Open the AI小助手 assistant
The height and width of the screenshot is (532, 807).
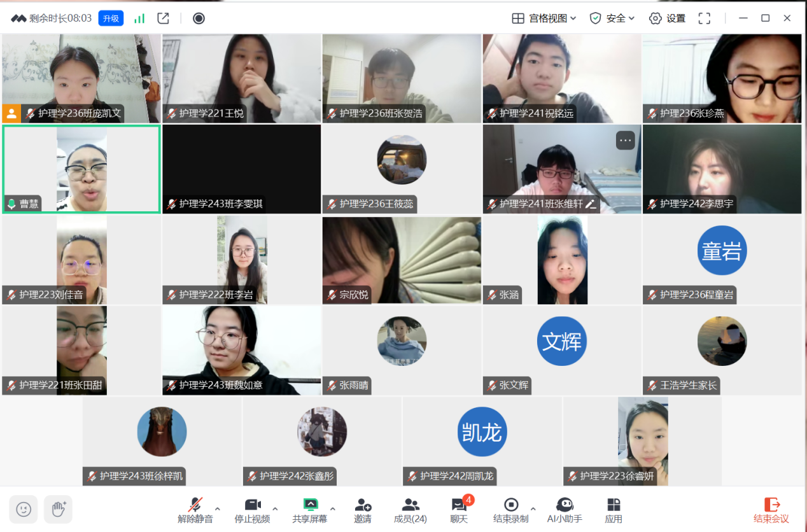pos(565,510)
